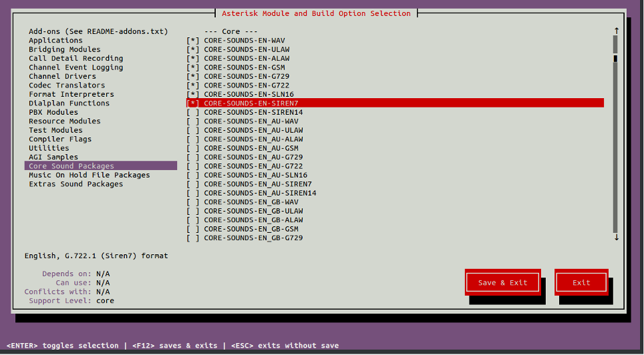Click the F12 saves & exits hint

pyautogui.click(x=175, y=346)
